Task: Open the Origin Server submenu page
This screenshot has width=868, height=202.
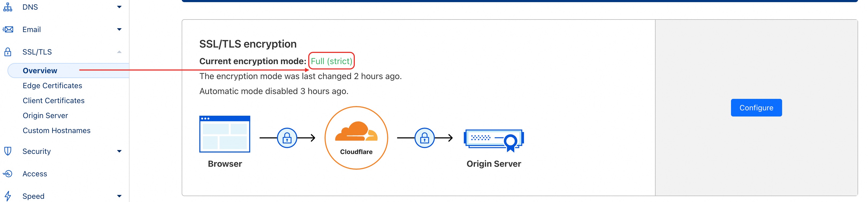Action: pos(45,115)
